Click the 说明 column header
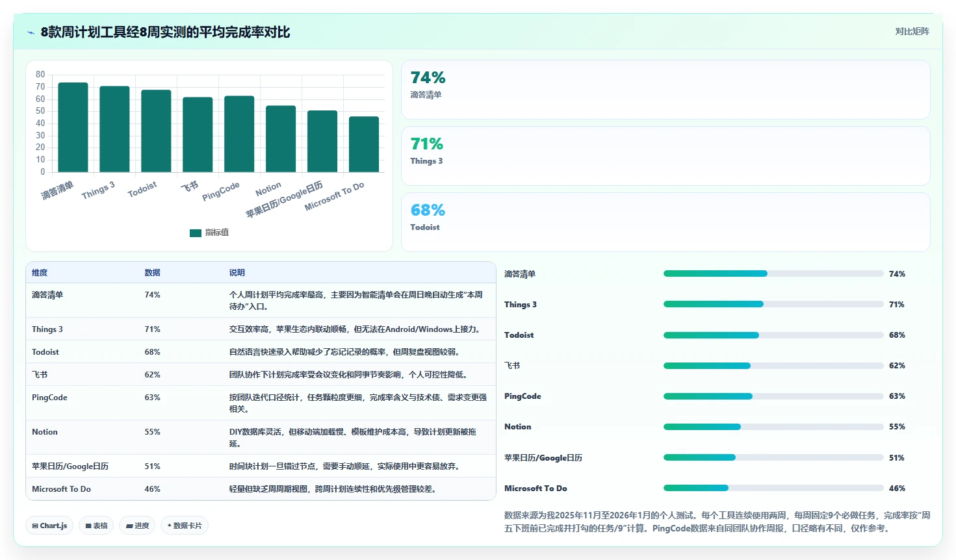 (237, 273)
